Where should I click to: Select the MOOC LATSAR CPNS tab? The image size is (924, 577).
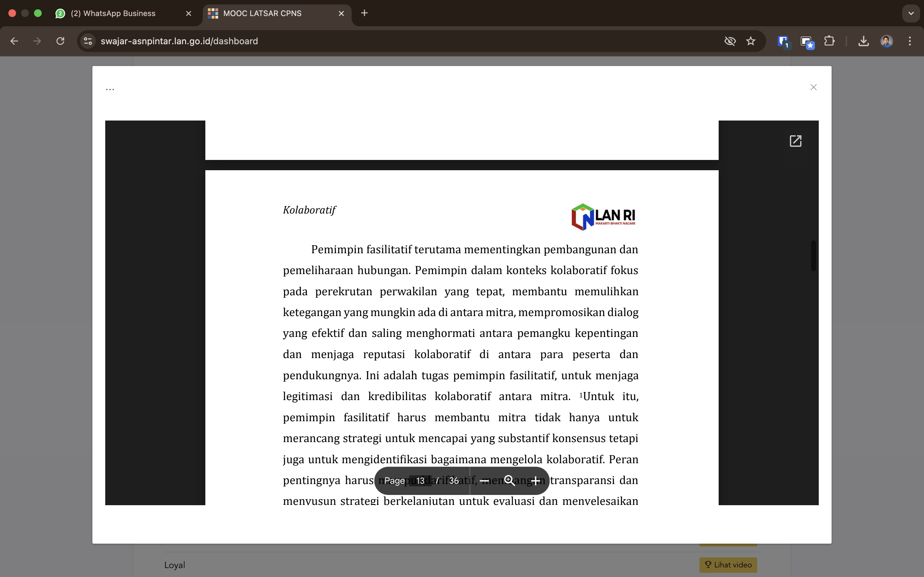pos(262,13)
